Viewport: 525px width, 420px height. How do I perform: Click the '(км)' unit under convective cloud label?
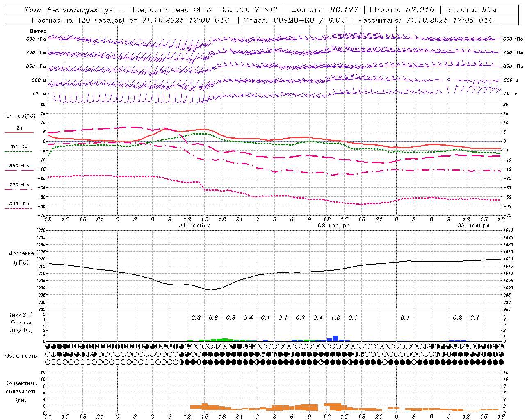click(x=21, y=399)
